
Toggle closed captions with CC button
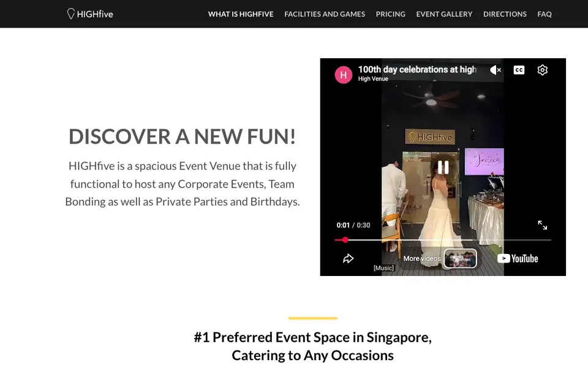click(519, 70)
